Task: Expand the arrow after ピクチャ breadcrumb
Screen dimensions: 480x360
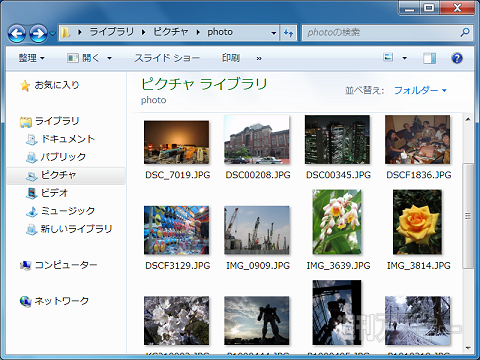Action: point(198,32)
